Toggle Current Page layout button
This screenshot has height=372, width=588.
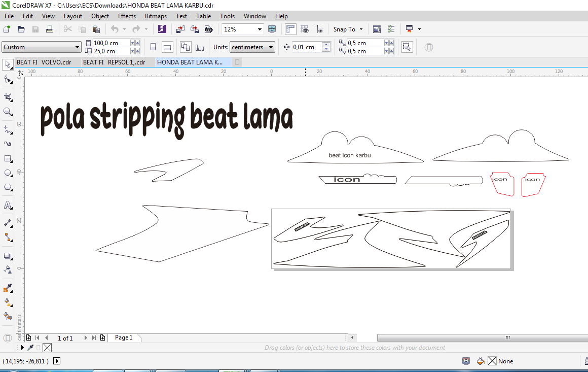pyautogui.click(x=200, y=48)
